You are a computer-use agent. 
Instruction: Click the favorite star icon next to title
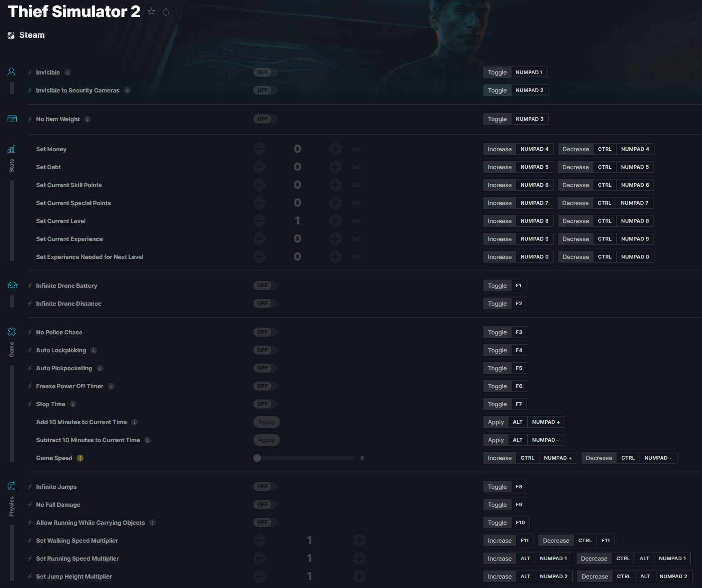coord(151,12)
